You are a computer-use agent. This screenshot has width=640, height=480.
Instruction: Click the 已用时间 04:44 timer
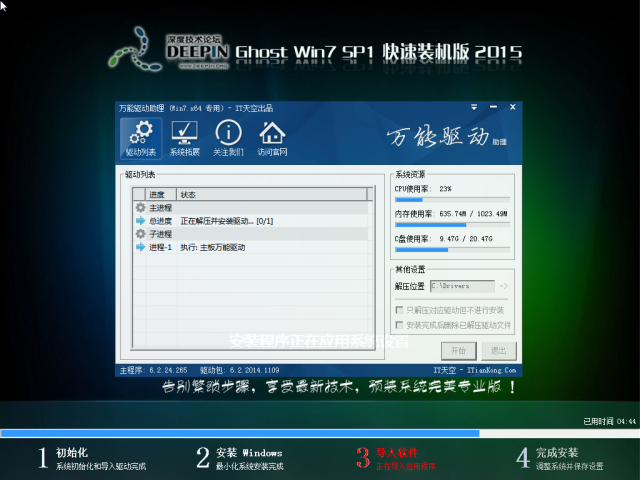click(x=609, y=421)
